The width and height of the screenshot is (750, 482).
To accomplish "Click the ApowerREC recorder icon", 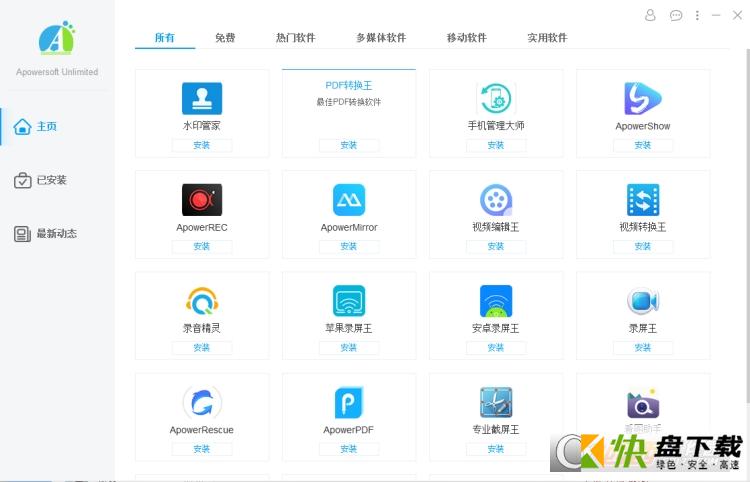I will (202, 200).
